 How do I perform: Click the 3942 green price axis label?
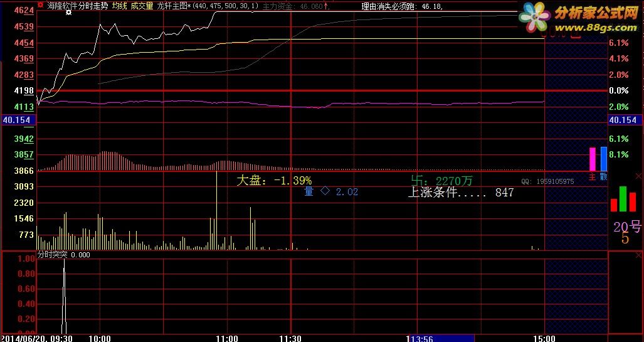coord(24,139)
